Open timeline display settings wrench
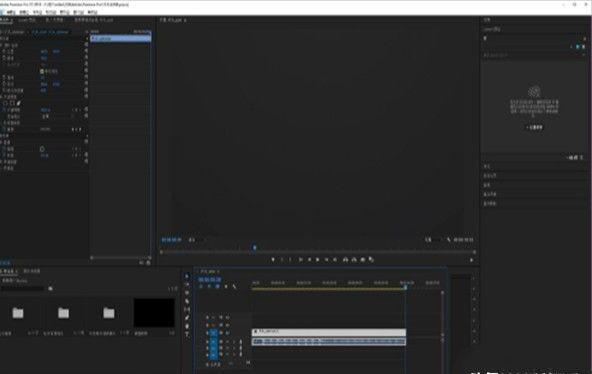Image resolution: width=592 pixels, height=374 pixels. point(234,286)
